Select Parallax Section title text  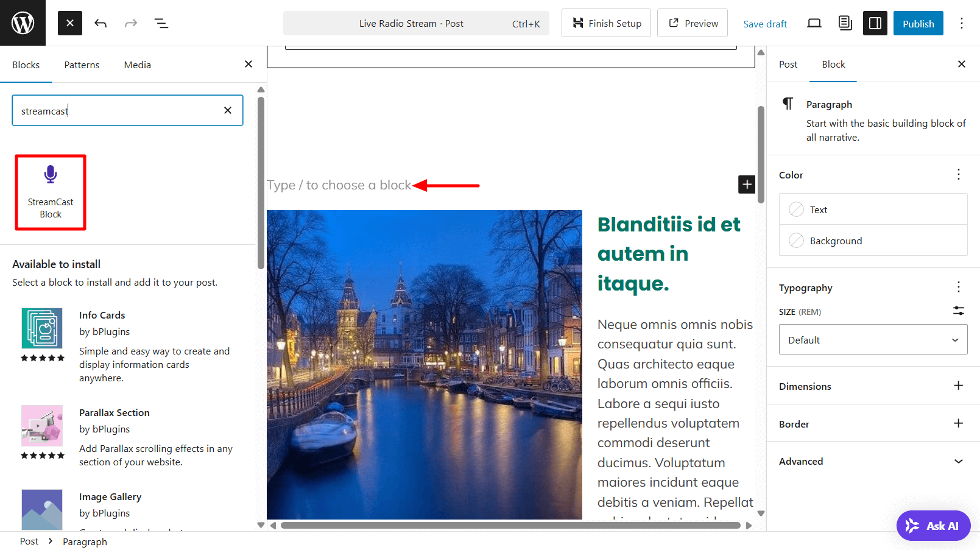click(115, 412)
